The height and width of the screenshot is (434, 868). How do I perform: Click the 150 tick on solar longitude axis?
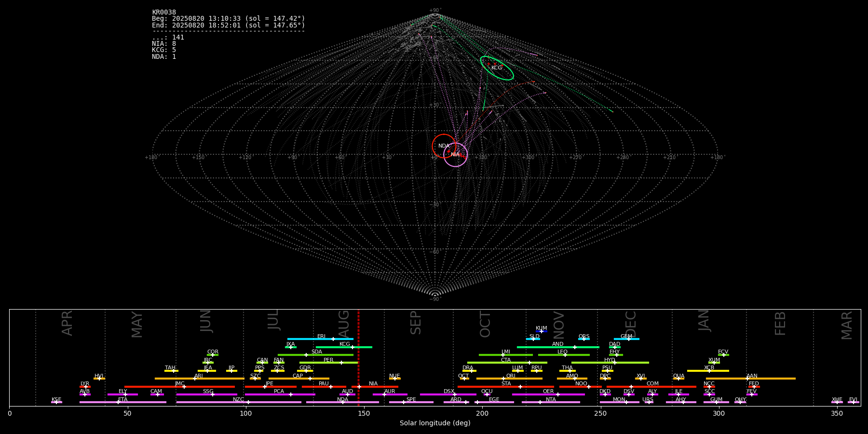[x=364, y=413]
